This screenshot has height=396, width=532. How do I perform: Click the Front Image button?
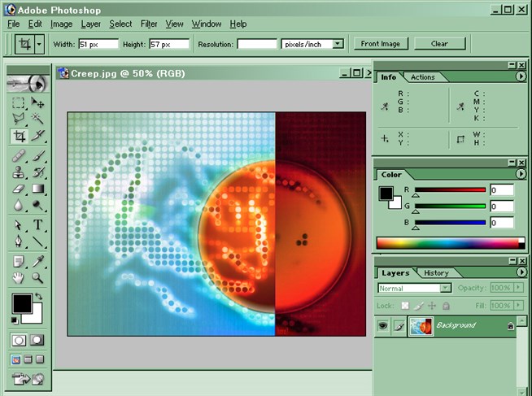(x=381, y=44)
